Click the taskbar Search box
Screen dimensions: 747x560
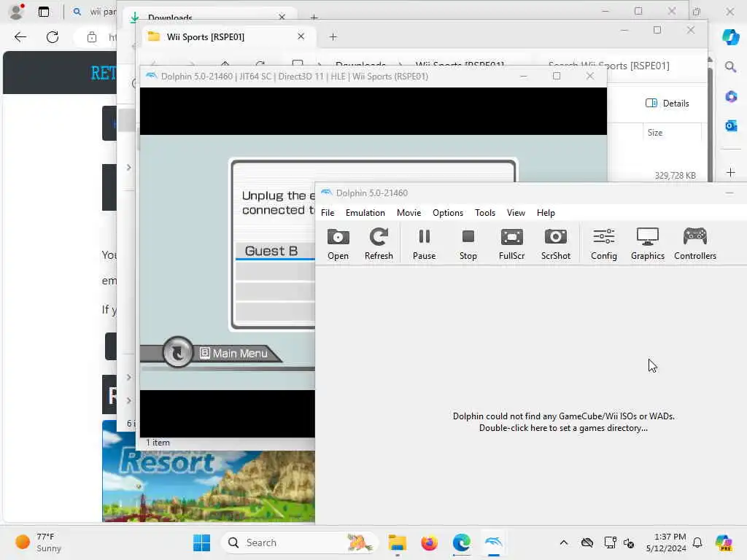(x=298, y=542)
